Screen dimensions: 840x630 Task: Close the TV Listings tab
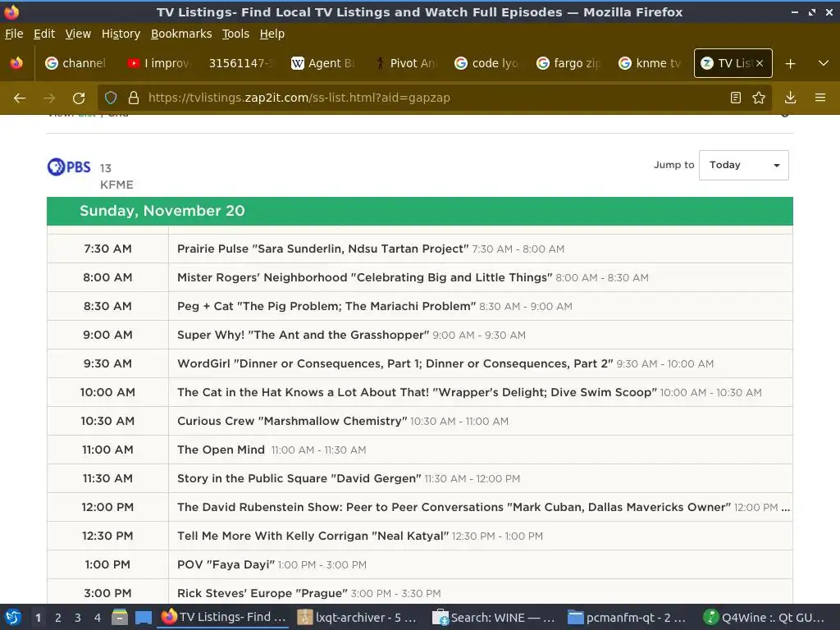[x=760, y=63]
